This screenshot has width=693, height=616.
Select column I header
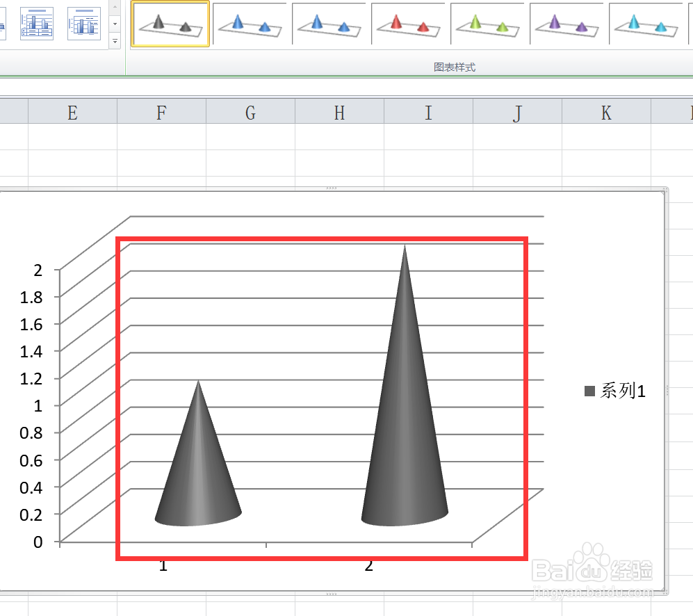point(428,113)
